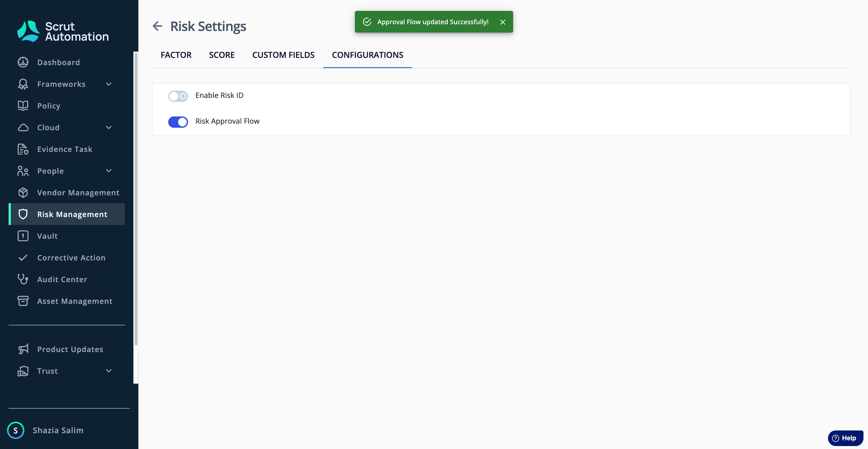Click the 'Enable Risk ID' label
868x449 pixels.
pos(219,95)
